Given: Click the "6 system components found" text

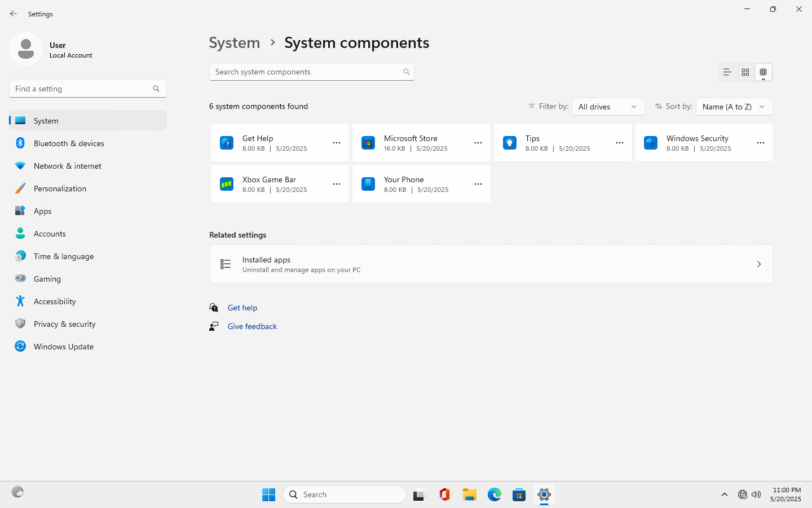Looking at the screenshot, I should pos(259,106).
